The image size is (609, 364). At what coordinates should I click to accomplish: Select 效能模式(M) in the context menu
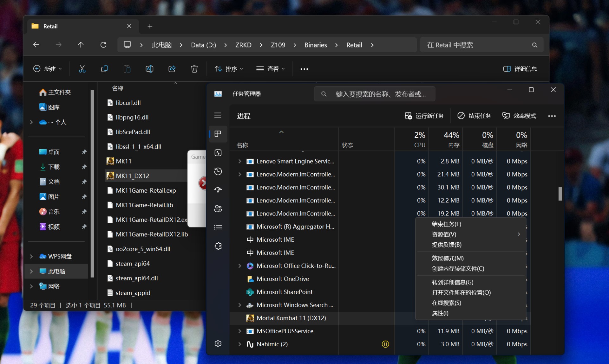471,258
